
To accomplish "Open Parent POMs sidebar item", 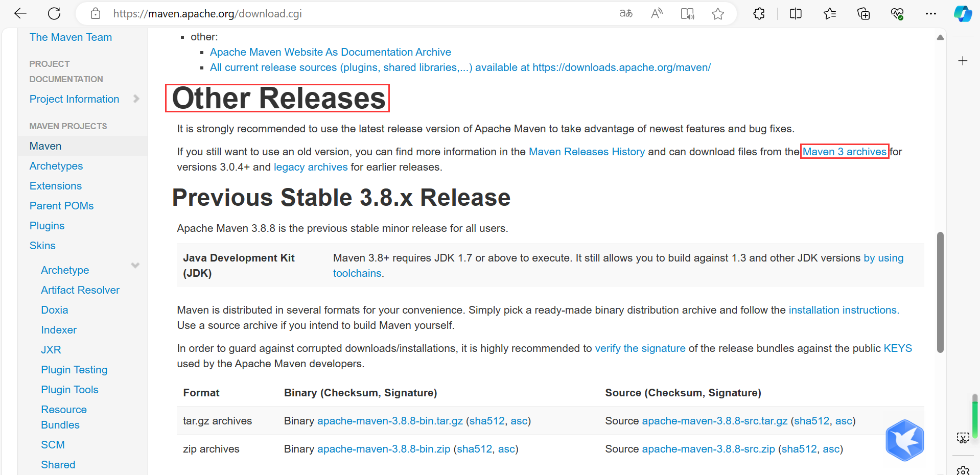I will (62, 206).
